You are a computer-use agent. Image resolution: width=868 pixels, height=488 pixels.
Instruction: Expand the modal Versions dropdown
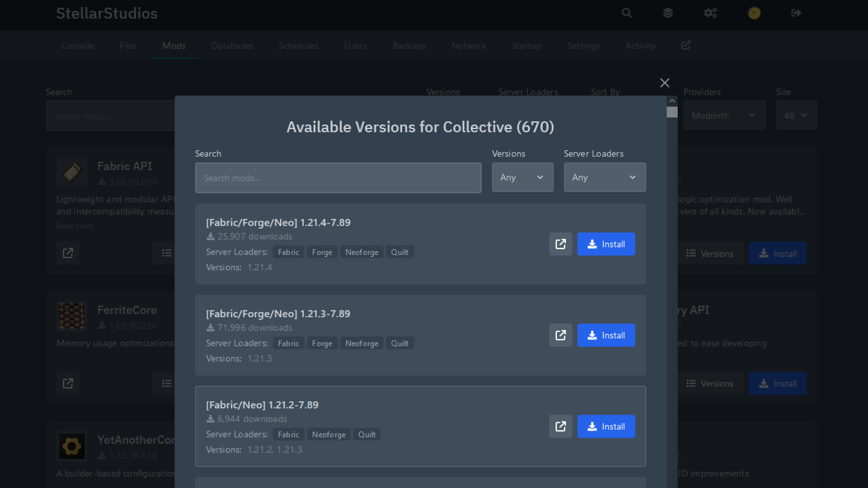point(522,178)
